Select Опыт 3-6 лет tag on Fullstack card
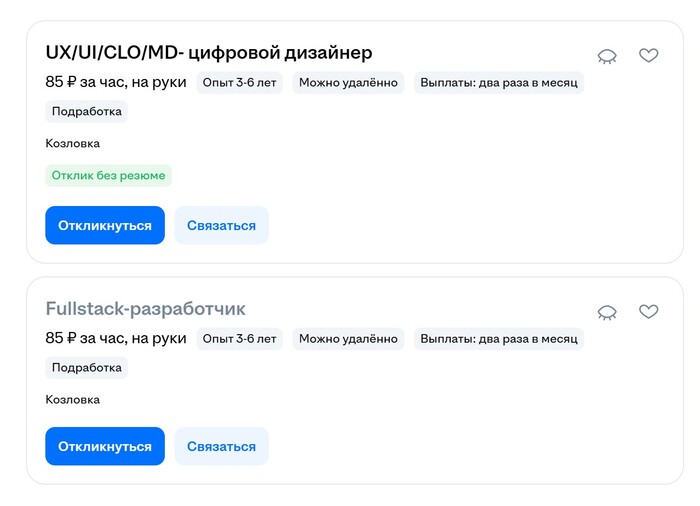This screenshot has width=700, height=506. click(239, 339)
